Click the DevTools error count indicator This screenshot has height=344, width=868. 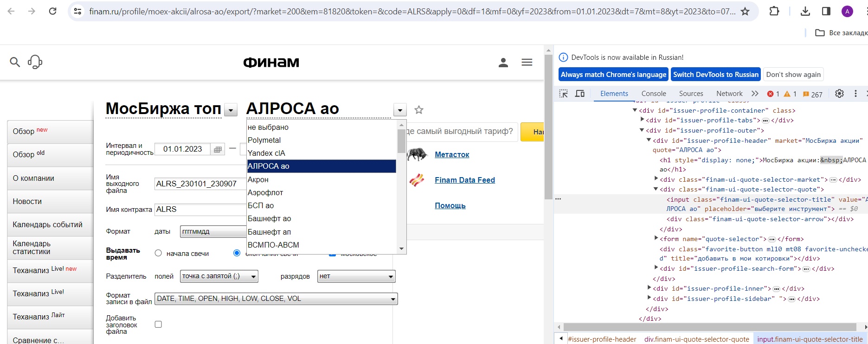(773, 94)
